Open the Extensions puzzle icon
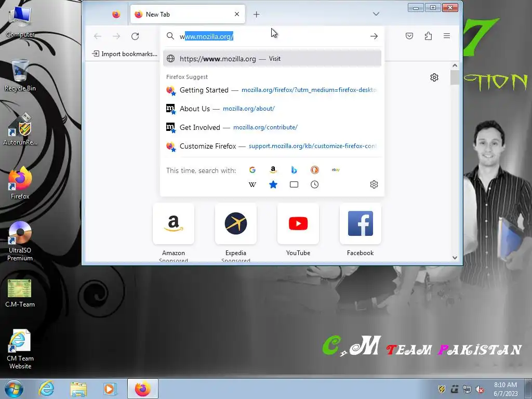The image size is (532, 399). (x=428, y=36)
